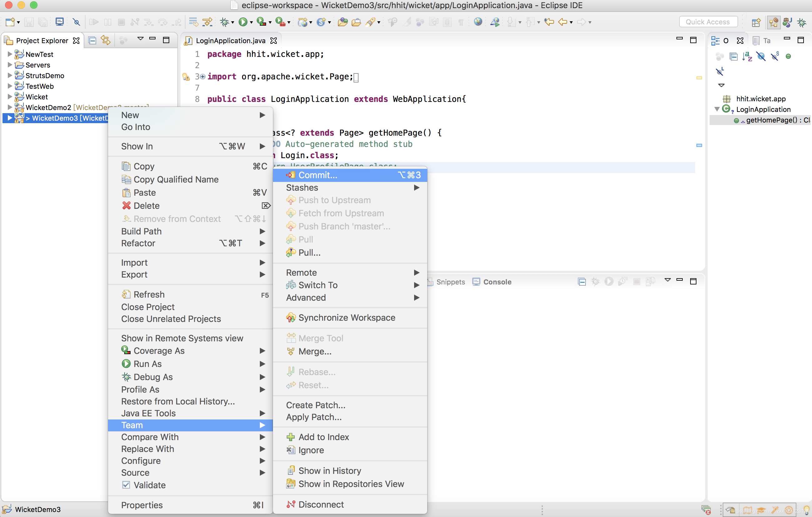Screen dimensions: 812x517
Task: Close the Project Explorer view tab
Action: click(77, 41)
